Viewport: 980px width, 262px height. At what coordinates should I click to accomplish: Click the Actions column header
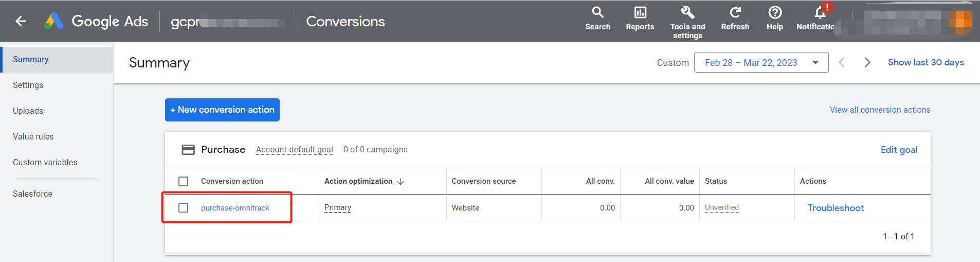(x=813, y=181)
